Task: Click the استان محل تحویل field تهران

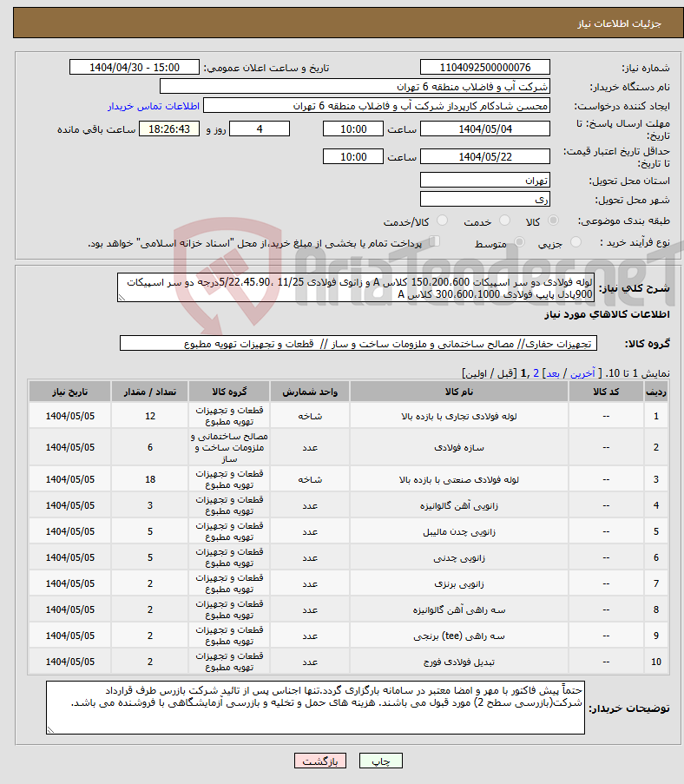Action: pyautogui.click(x=485, y=180)
